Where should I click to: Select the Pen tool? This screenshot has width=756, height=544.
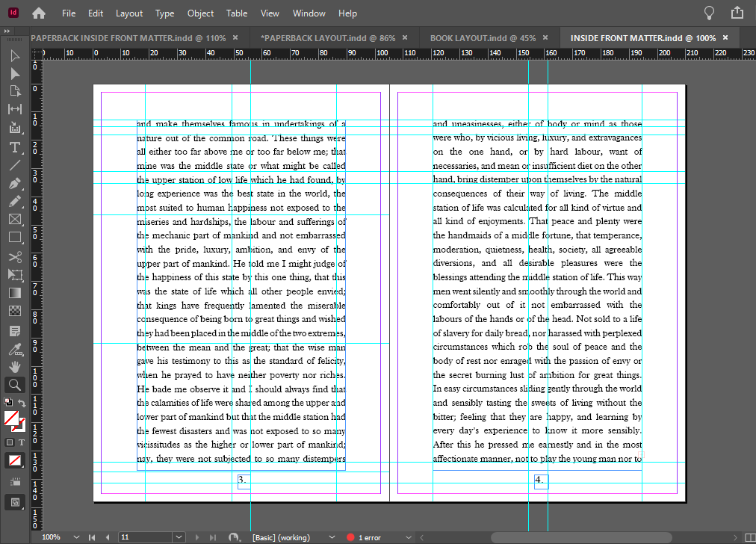14,184
